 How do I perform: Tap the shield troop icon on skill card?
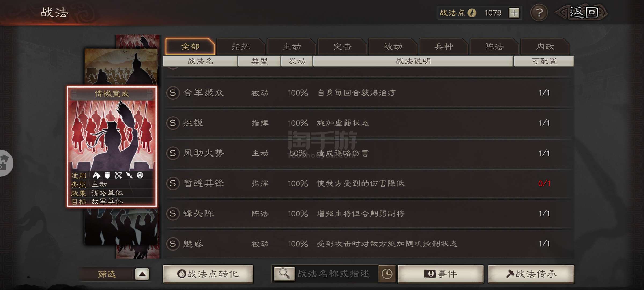(x=107, y=175)
